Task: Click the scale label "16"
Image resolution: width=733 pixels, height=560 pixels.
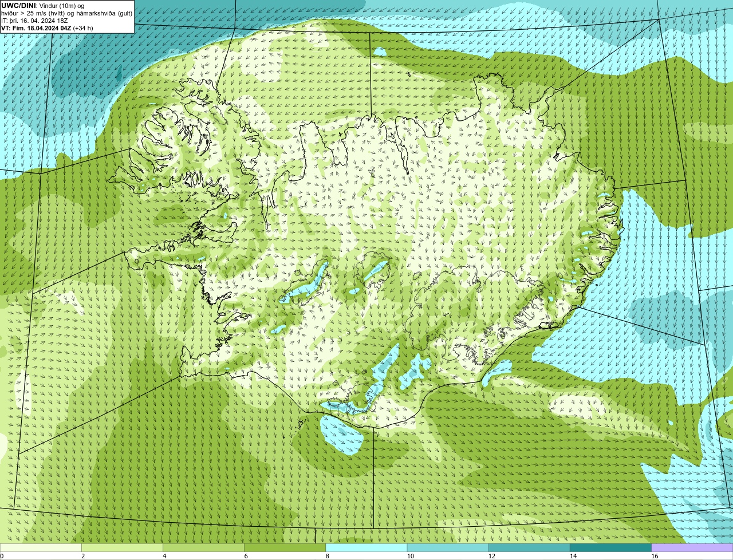Action: pos(655,556)
